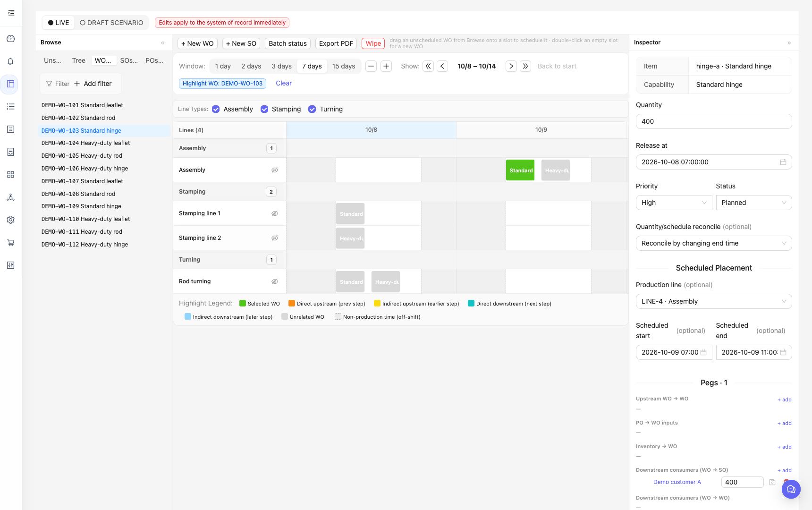812x510 pixels.
Task: Switch to DRAFT SCENARIO mode
Action: pyautogui.click(x=111, y=23)
